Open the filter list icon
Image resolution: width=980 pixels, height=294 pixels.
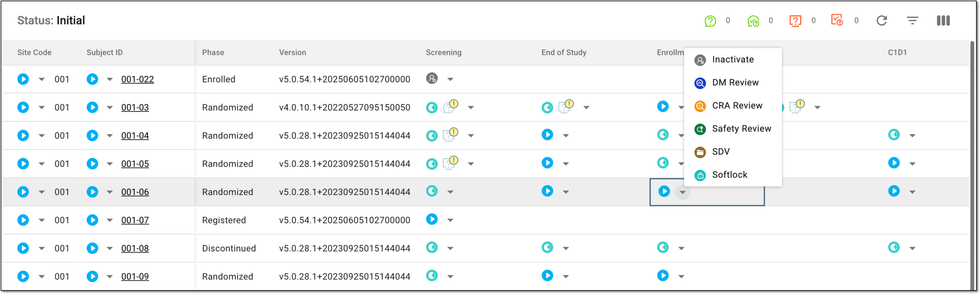pos(913,21)
